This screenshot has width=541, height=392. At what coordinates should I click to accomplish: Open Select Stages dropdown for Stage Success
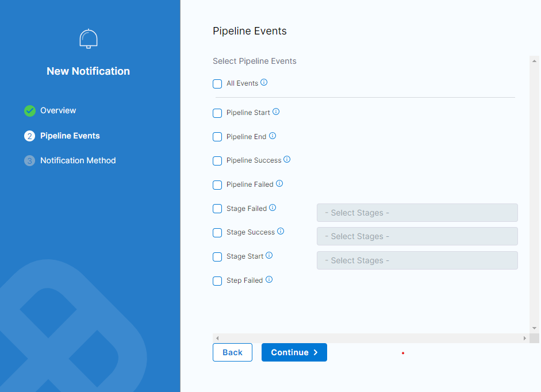417,236
